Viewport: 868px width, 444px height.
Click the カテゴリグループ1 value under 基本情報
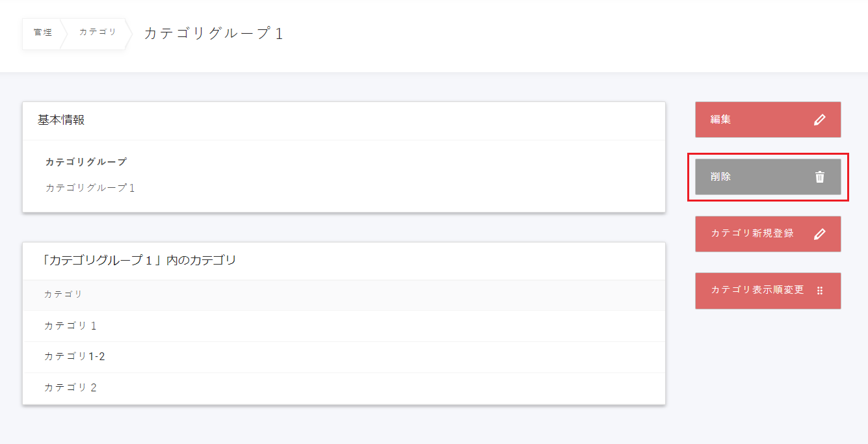tap(90, 188)
